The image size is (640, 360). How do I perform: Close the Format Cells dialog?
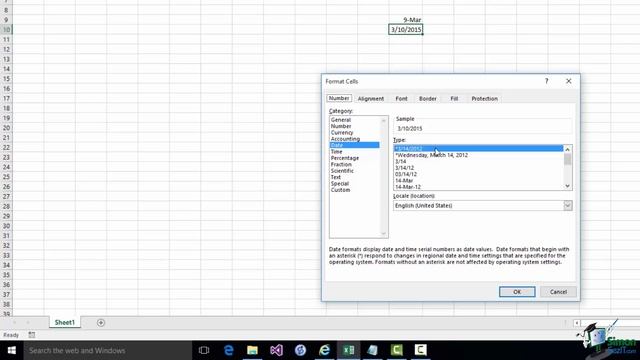tap(569, 81)
